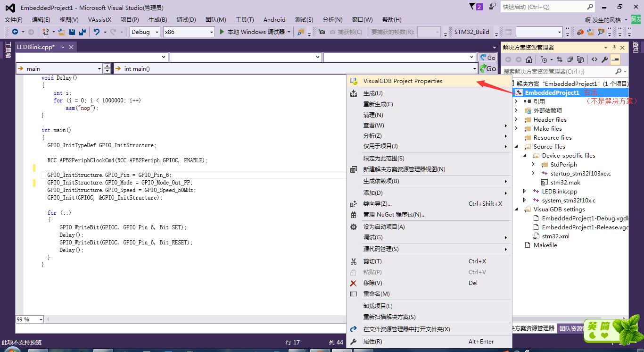Click the arrow icon for opening folder in file explorer
The image size is (644, 352).
tap(354, 329)
